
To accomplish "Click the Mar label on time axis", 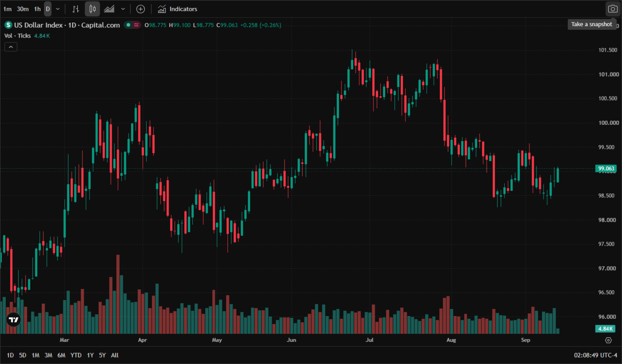I will pyautogui.click(x=64, y=340).
